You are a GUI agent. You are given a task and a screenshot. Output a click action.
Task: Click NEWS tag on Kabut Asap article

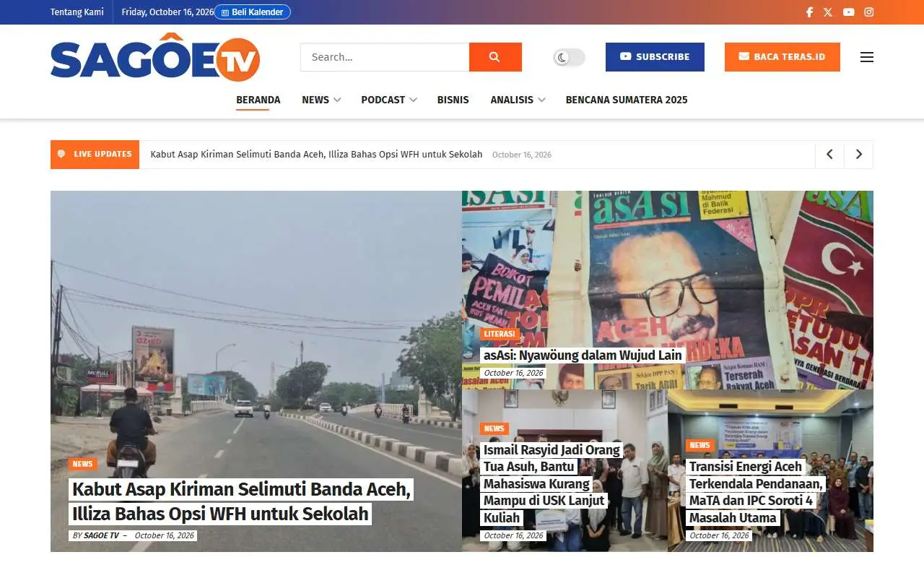[x=83, y=464]
